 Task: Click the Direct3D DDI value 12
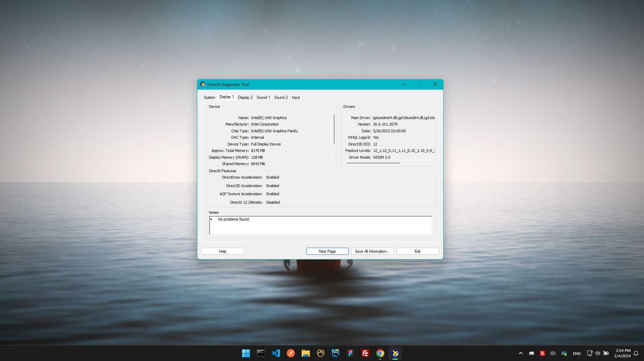pyautogui.click(x=375, y=144)
